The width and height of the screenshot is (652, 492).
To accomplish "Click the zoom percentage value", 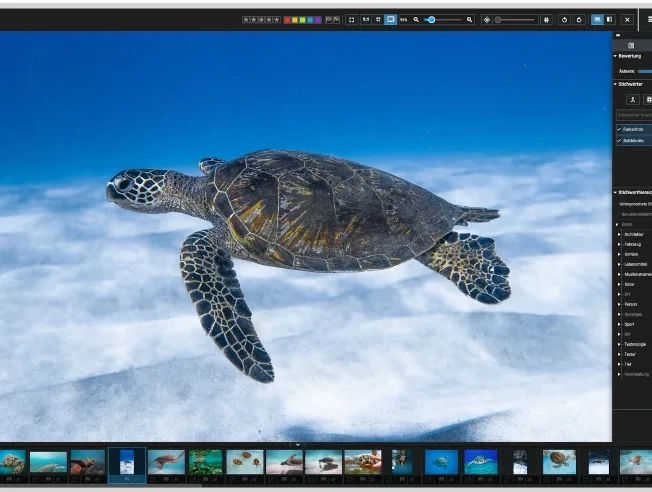I will coord(403,20).
